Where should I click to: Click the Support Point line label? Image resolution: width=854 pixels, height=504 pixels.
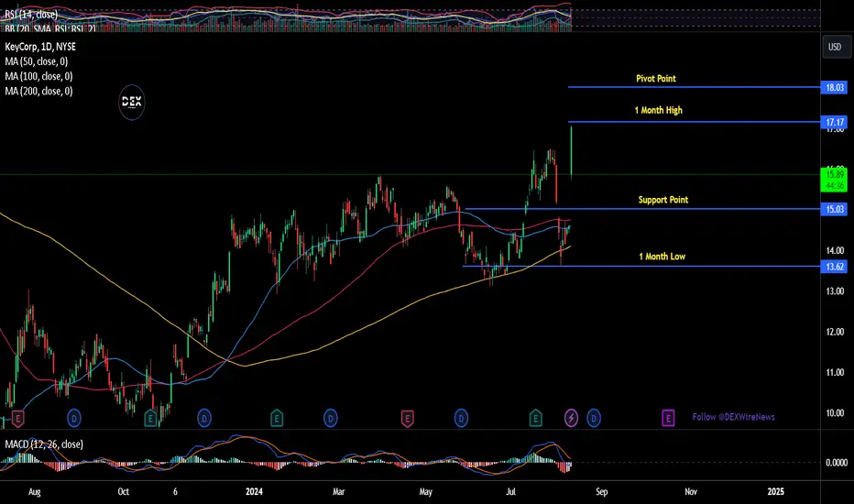coord(662,200)
